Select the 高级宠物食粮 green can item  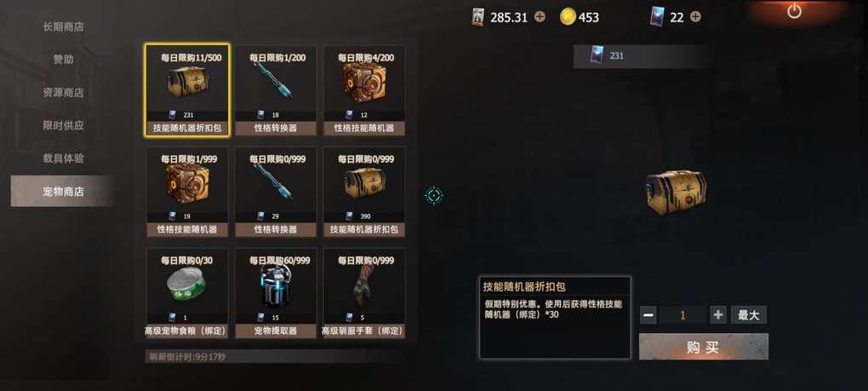click(x=187, y=294)
